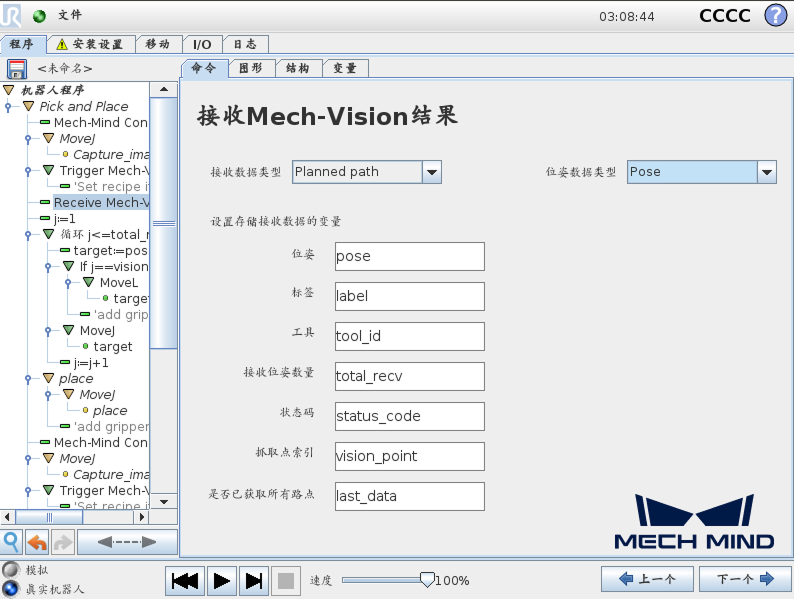
Task: Switch to the 安装设置 installation tab
Action: pos(91,44)
